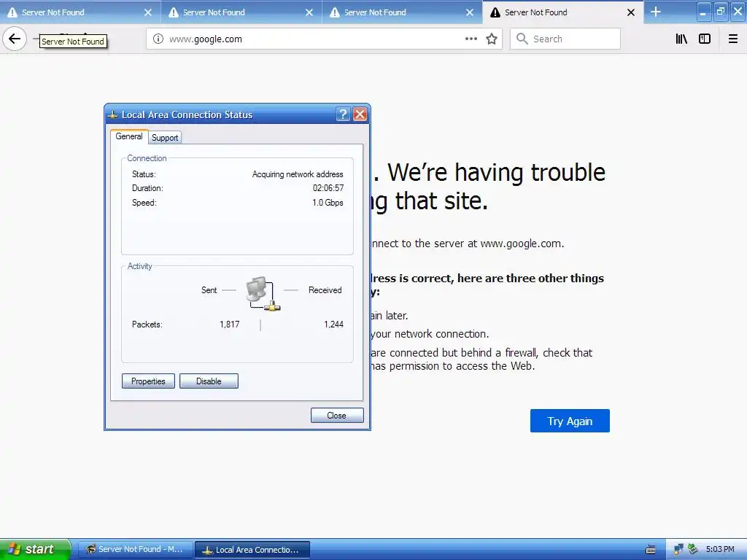Click the speed value 1.0 Gbps

click(x=328, y=203)
